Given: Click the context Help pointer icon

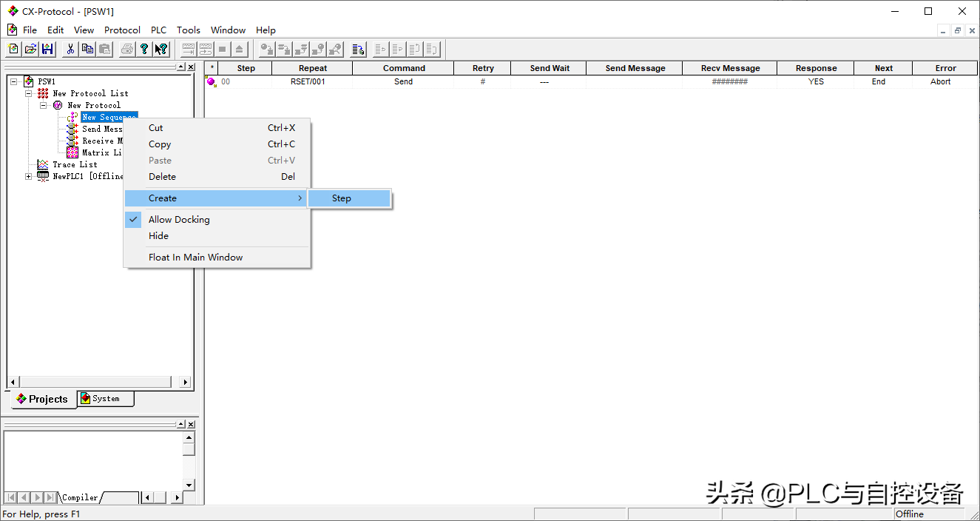Looking at the screenshot, I should [161, 50].
